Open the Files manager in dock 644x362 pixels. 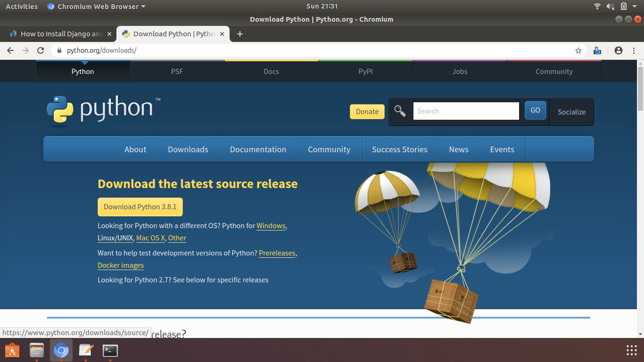[37, 350]
